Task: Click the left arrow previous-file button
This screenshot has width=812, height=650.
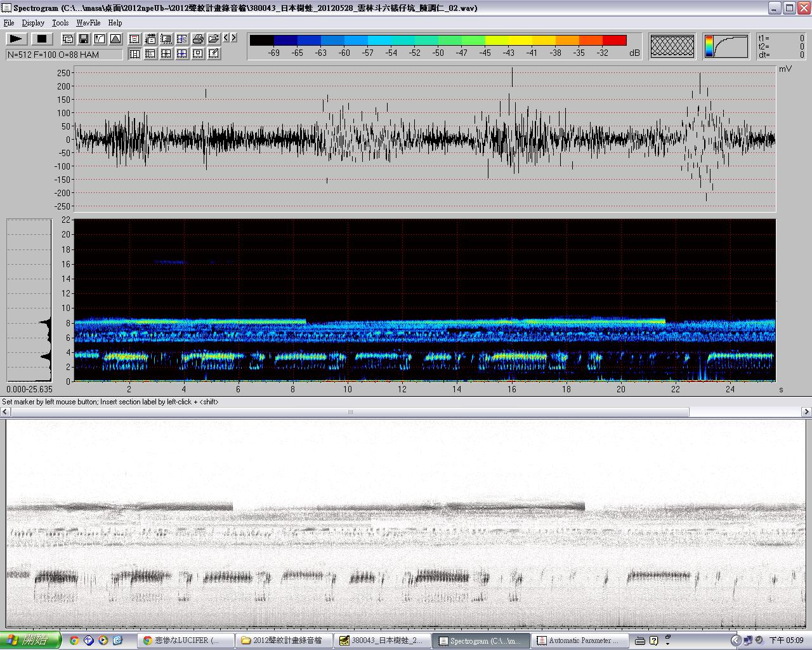Action: (x=226, y=38)
